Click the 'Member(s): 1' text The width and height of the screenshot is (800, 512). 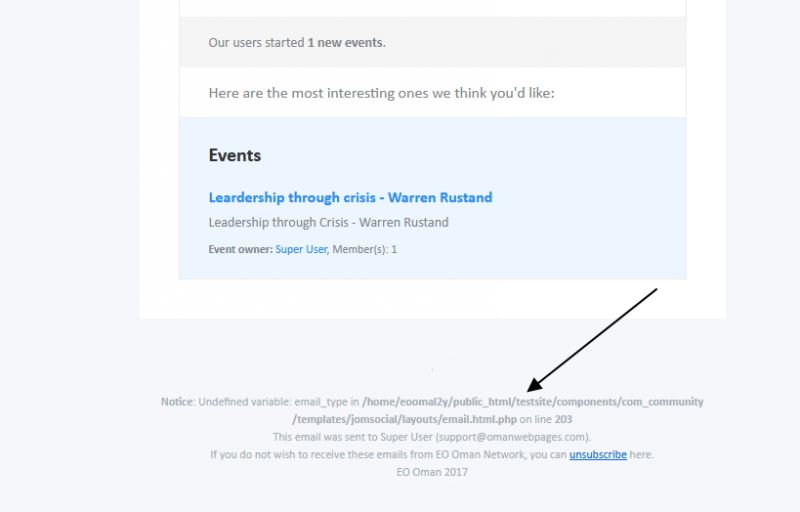coord(364,249)
